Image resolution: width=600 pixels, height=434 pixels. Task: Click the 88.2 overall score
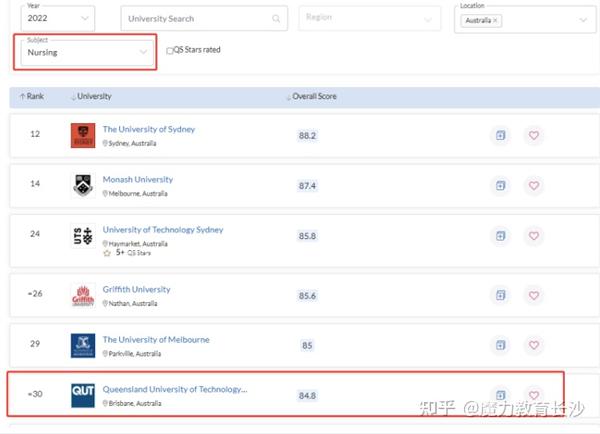307,135
